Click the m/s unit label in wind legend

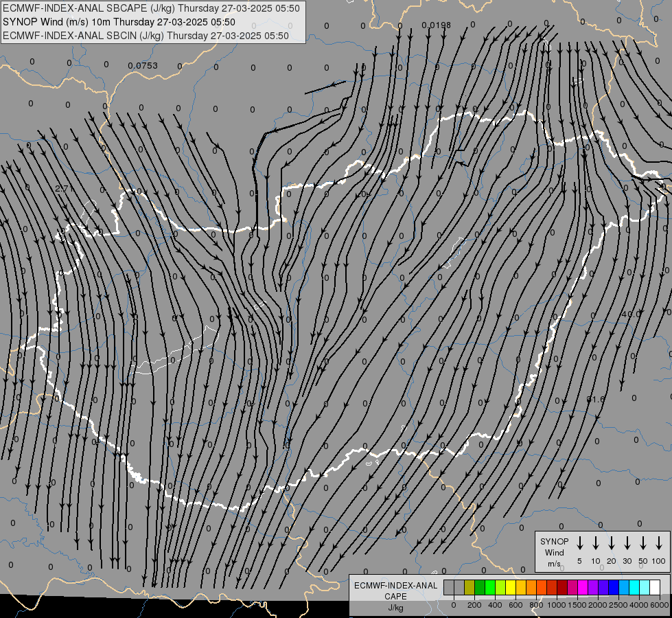(x=554, y=564)
